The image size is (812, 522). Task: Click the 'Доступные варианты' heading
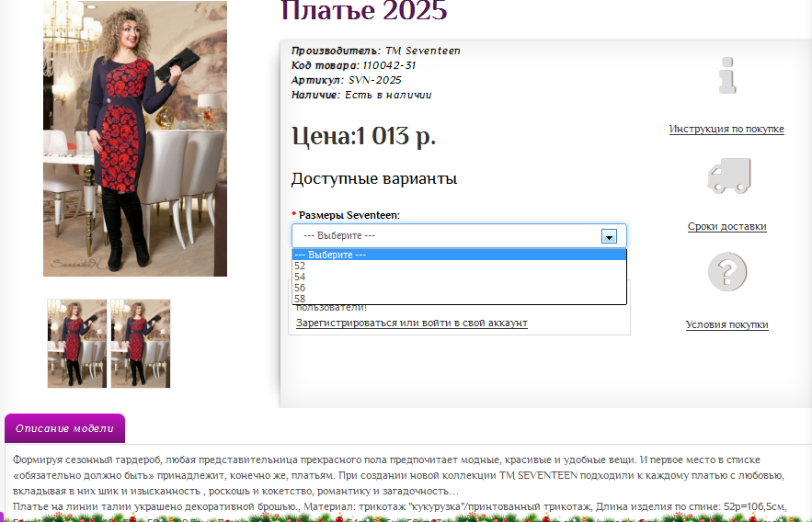point(374,178)
